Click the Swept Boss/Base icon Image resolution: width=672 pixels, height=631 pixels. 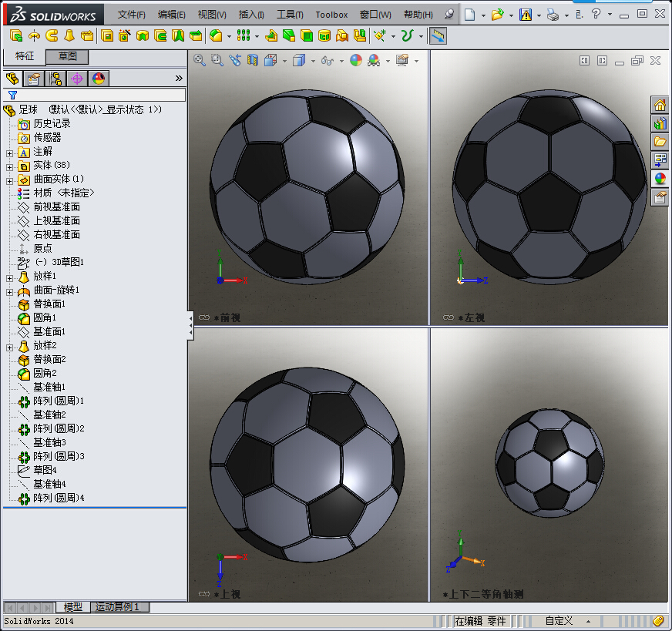click(x=52, y=36)
